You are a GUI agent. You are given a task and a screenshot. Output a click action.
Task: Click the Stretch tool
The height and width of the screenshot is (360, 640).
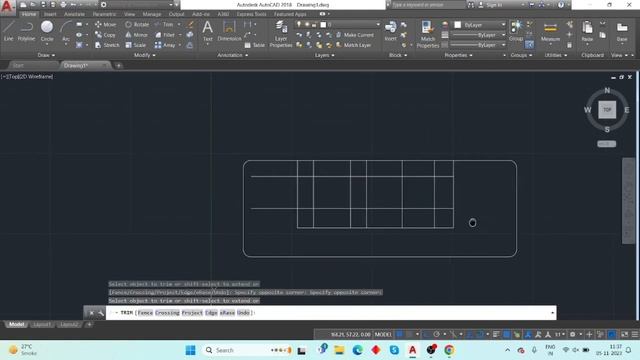click(107, 45)
